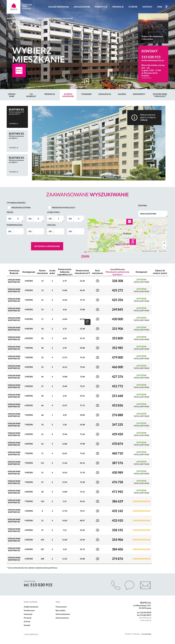The height and width of the screenshot is (644, 175).
Task: Open floor plan camera icon for apartment 41
Action: [x=97, y=300]
